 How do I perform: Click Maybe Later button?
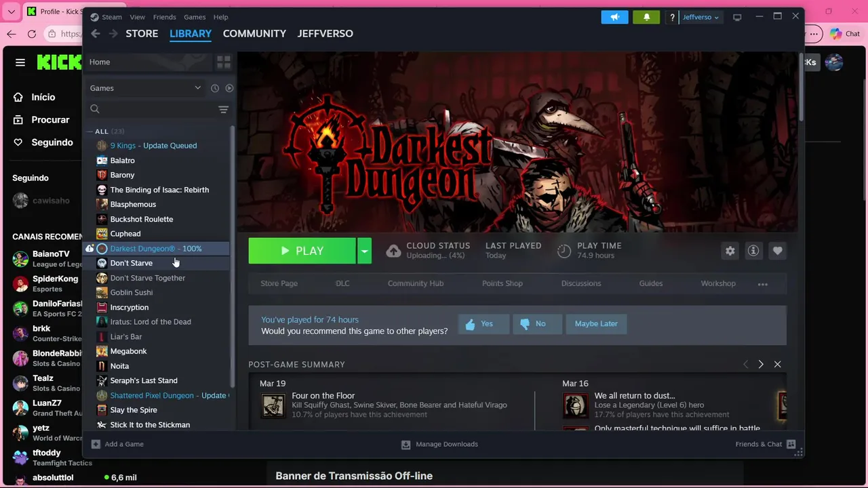[596, 324]
